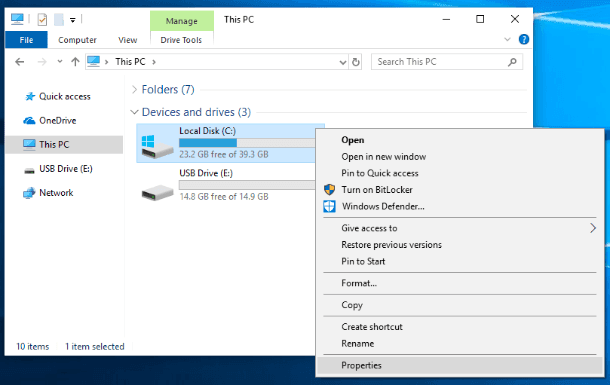610x385 pixels.
Task: Open the Give access to submenu
Action: tap(460, 228)
